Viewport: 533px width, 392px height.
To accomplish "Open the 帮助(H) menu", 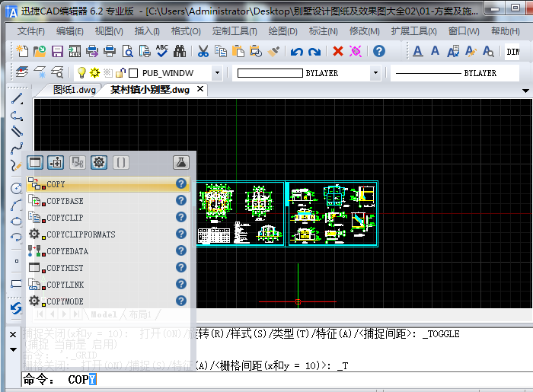I will tap(505, 31).
